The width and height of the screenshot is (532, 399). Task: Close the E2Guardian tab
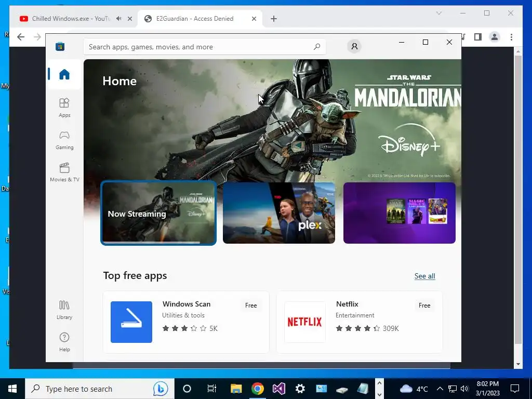[254, 19]
